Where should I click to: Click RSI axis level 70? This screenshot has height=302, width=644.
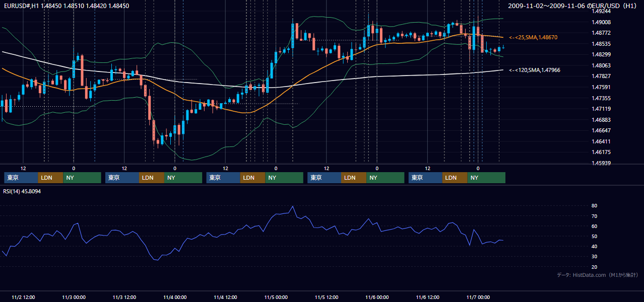click(594, 216)
